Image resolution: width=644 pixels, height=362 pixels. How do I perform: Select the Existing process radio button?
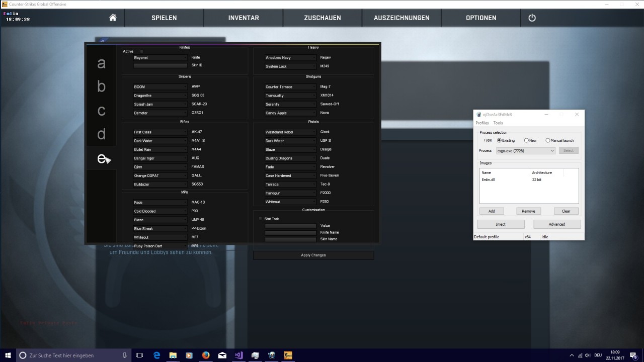[506, 140]
